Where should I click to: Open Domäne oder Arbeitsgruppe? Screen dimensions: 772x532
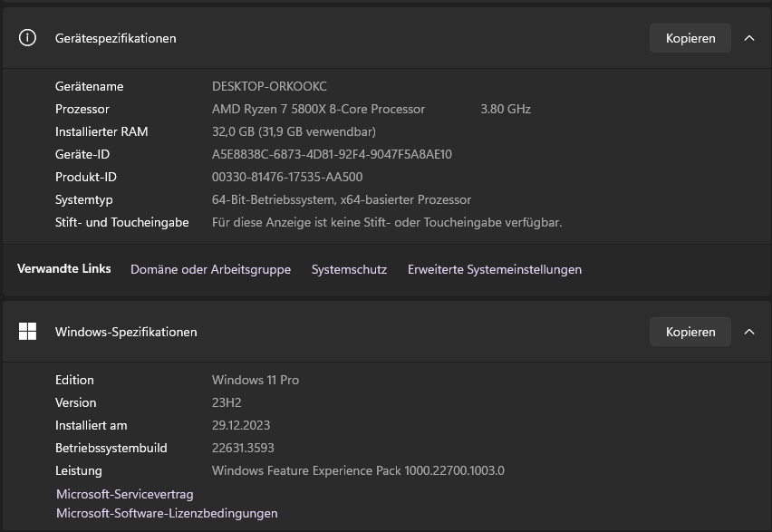point(210,269)
